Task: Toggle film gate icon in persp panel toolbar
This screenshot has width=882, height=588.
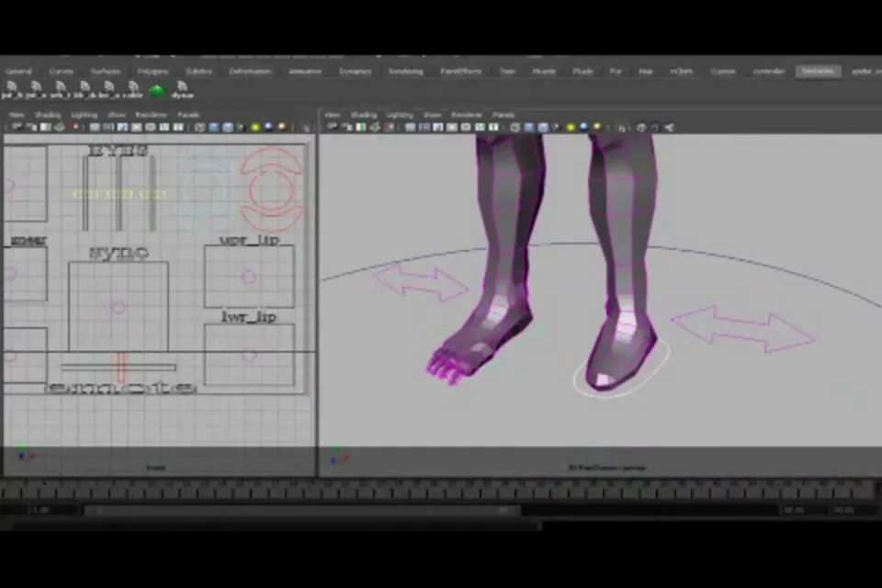Action: 424,128
